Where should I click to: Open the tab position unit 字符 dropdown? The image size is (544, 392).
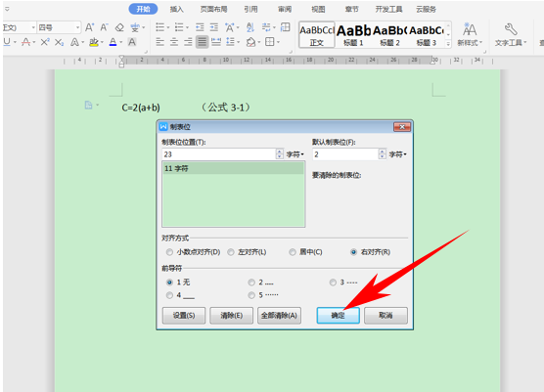(295, 154)
